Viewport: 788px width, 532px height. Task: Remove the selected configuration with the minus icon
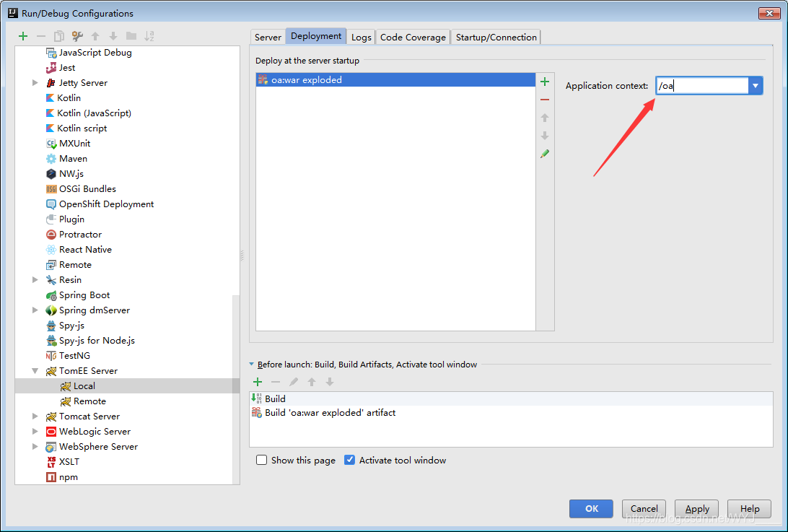click(41, 35)
